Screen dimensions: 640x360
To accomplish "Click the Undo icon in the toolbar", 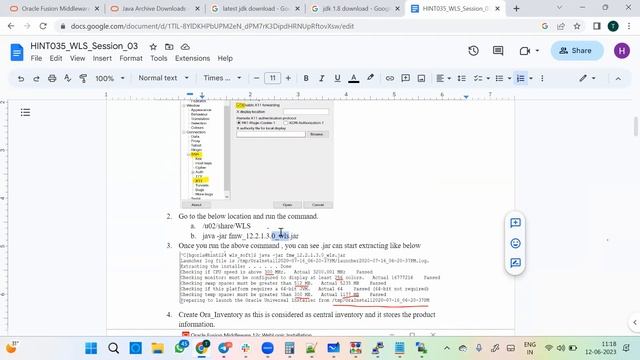I will click(x=21, y=78).
